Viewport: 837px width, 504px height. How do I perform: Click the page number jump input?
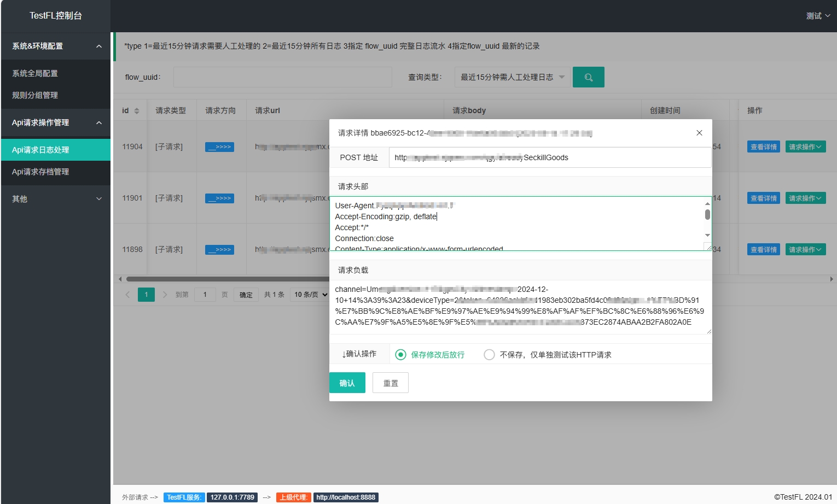click(x=205, y=295)
